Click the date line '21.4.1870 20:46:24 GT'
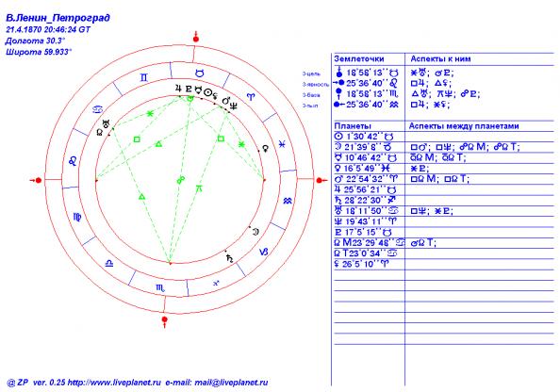This screenshot has height=392, width=560. [x=48, y=29]
